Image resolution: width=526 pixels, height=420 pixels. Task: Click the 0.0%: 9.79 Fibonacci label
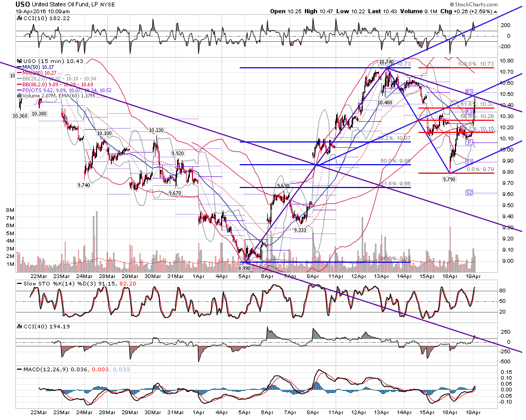point(480,169)
